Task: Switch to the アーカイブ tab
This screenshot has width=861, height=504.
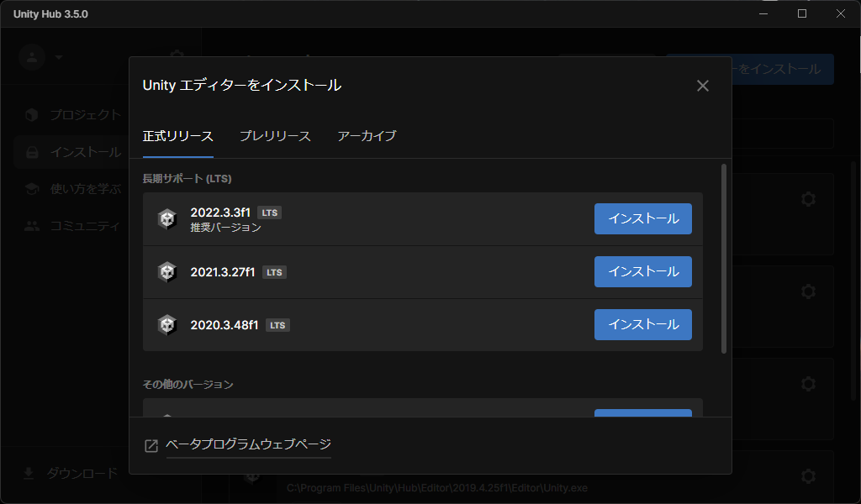Action: pos(367,136)
